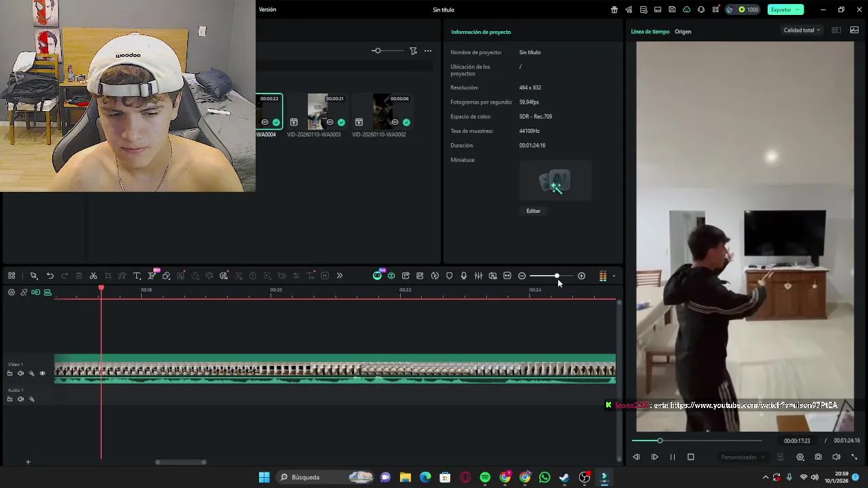
Task: Enter fullscreen preview with expand icon
Action: click(854, 457)
